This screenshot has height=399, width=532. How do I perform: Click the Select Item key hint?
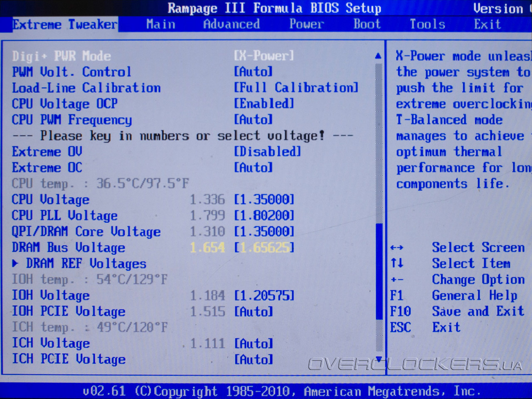(450, 264)
